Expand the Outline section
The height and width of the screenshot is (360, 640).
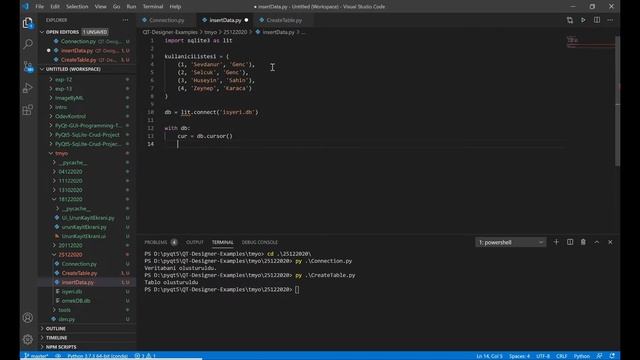(87, 329)
